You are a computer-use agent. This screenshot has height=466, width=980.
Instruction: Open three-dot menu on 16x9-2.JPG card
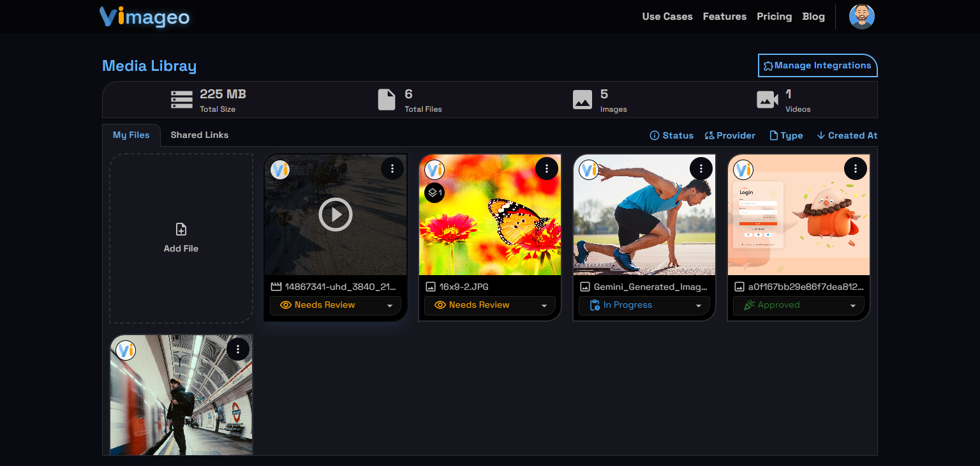547,169
